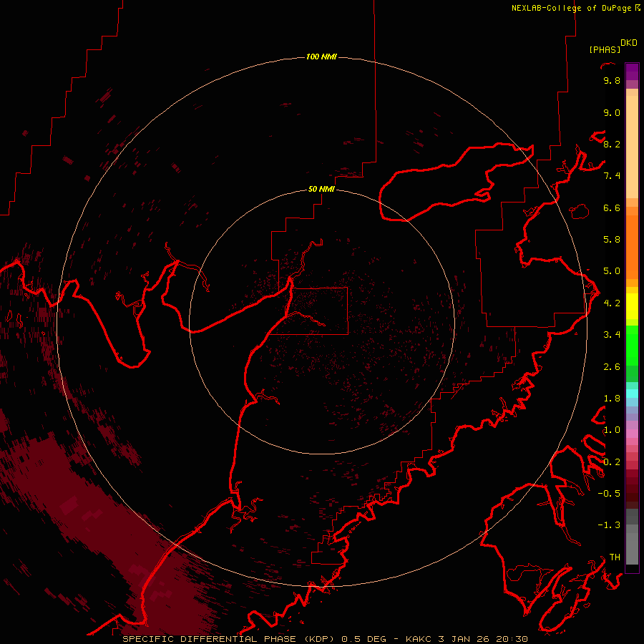Click the 100 NMI range ring label
Viewport: 644px width, 644px height.
pyautogui.click(x=321, y=57)
